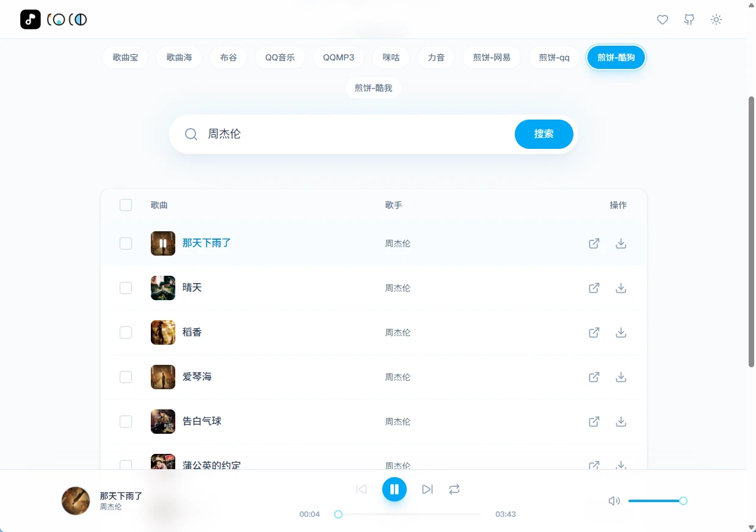Adjust the volume slider

coord(658,501)
